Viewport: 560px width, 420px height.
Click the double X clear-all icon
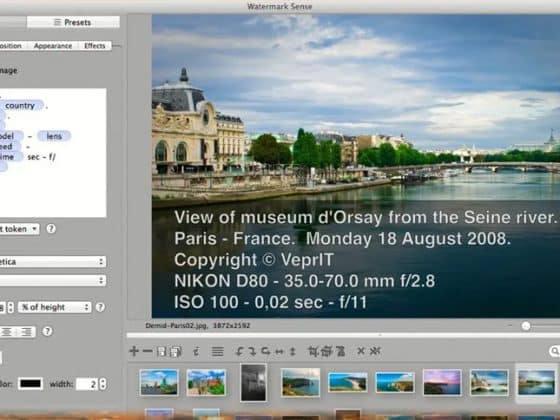click(x=375, y=351)
